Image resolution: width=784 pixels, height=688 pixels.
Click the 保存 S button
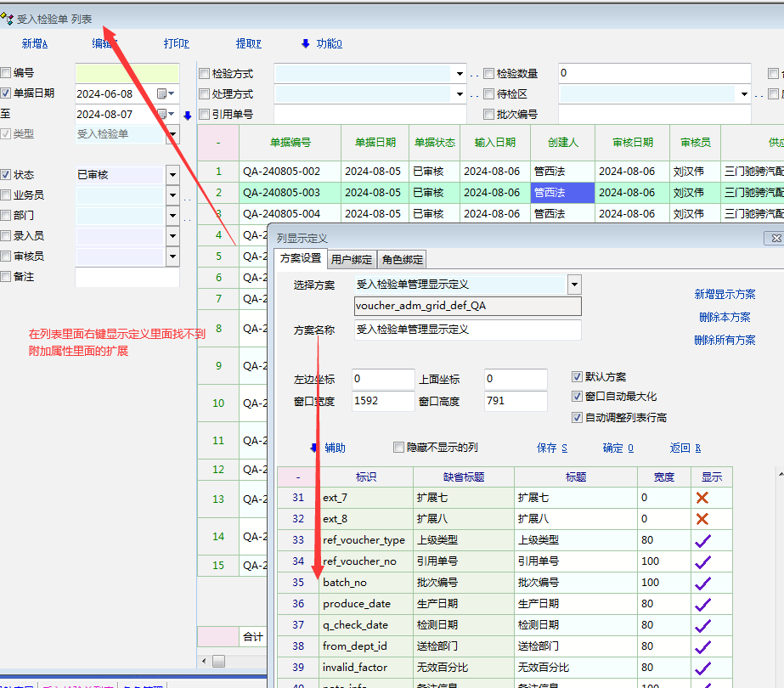tap(552, 448)
